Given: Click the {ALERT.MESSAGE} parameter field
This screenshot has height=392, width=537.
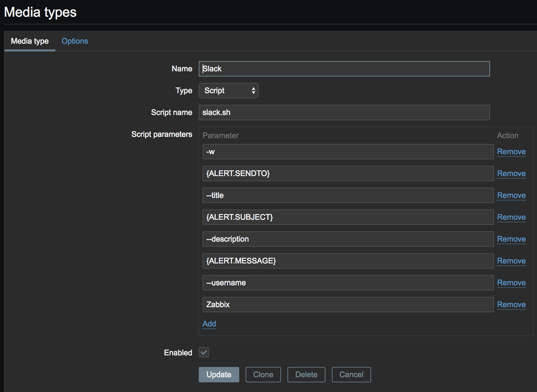Looking at the screenshot, I should (348, 261).
